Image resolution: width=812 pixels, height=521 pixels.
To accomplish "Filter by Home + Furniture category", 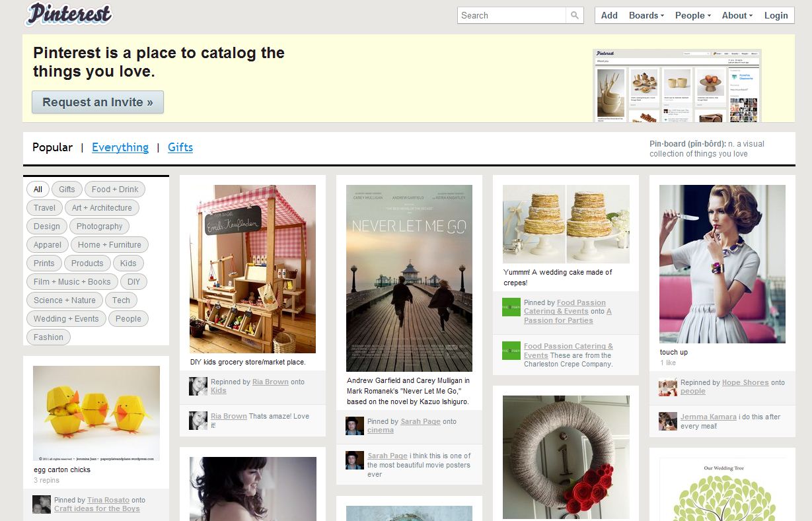I will (x=110, y=245).
